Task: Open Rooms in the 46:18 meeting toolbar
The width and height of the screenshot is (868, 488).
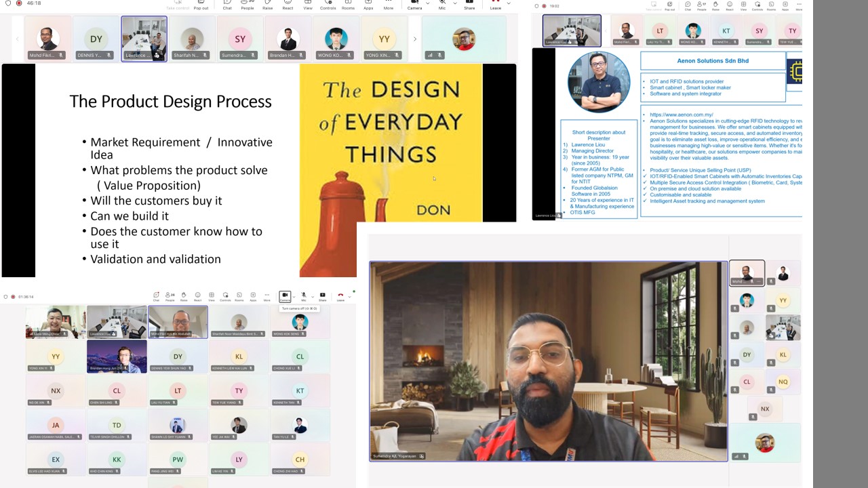Action: click(348, 5)
